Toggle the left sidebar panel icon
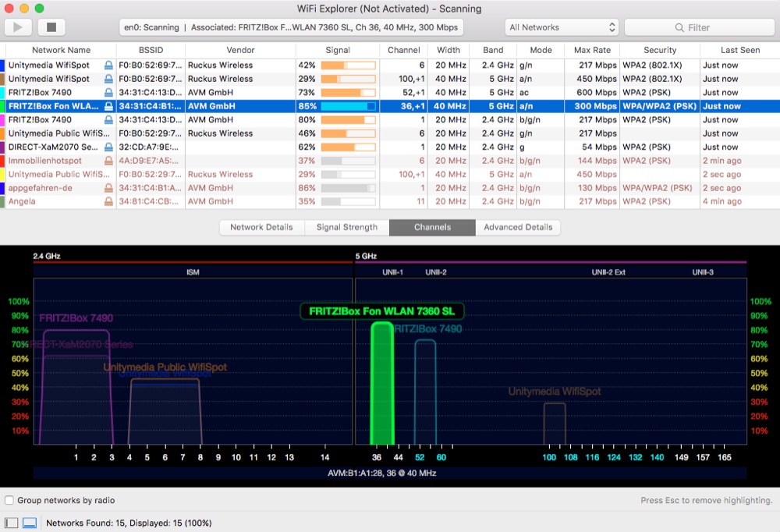The height and width of the screenshot is (532, 780). tap(11, 523)
